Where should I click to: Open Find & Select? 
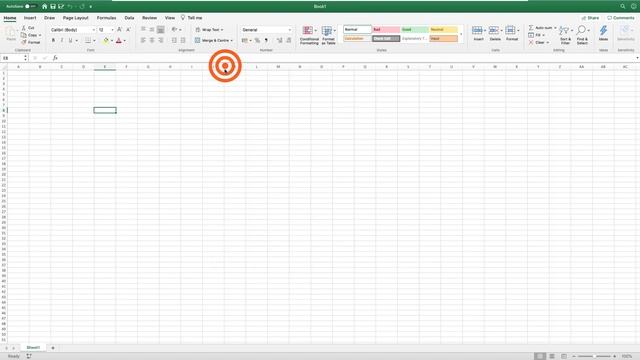pos(582,35)
